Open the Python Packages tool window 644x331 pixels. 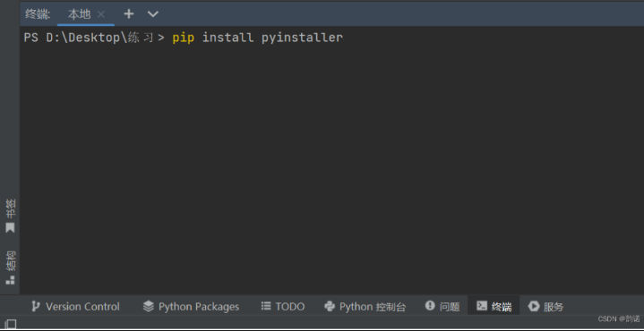(191, 306)
